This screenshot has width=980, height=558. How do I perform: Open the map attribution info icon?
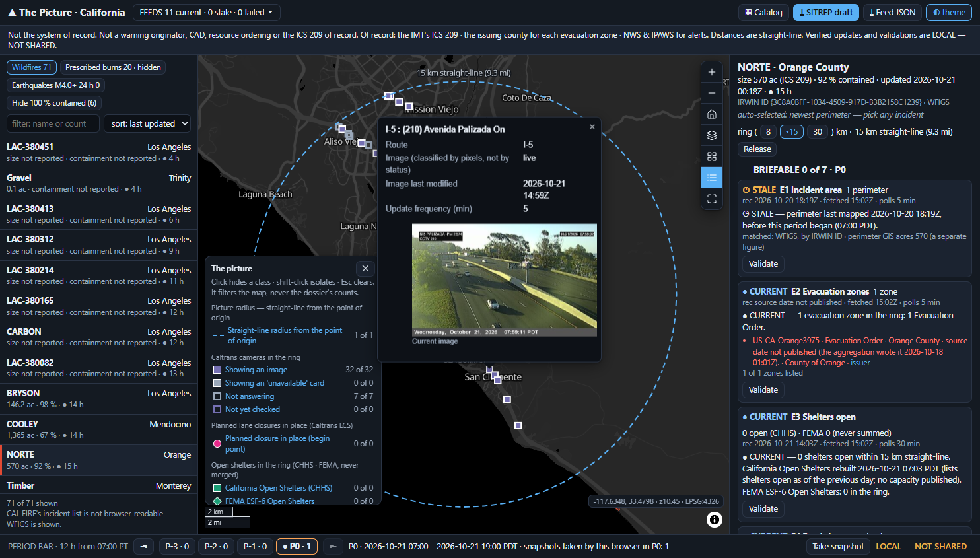714,520
